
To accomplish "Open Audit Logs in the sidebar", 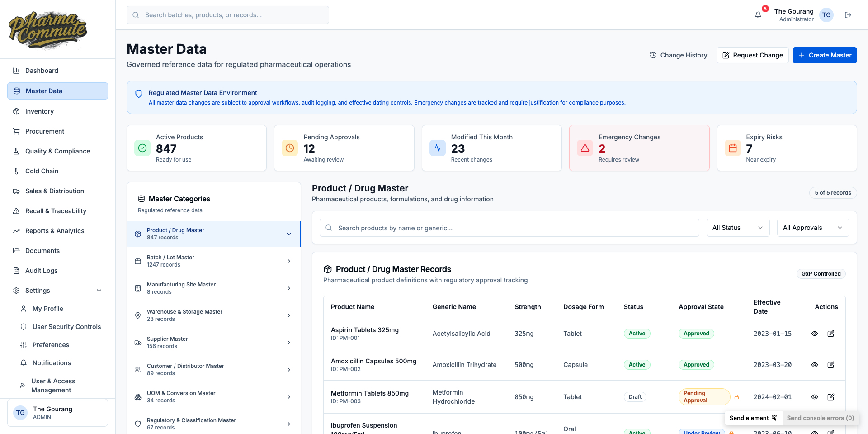I will point(57,271).
